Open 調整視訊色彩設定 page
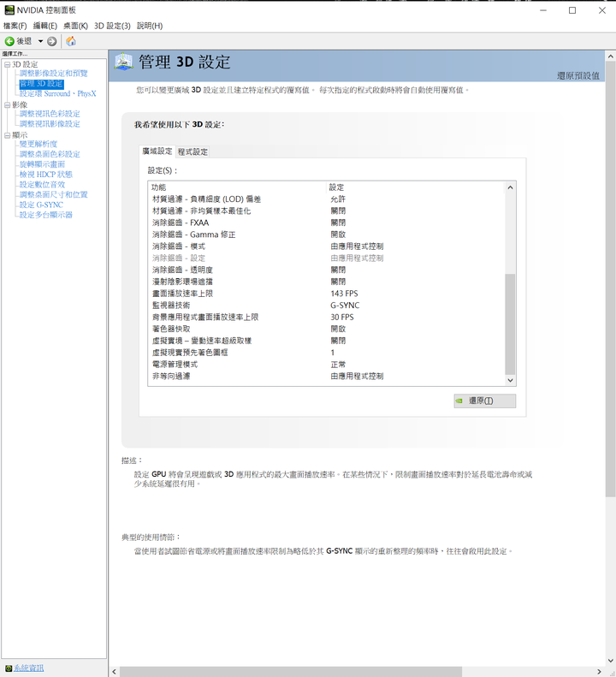Viewport: 616px width, 677px height. coord(50,114)
